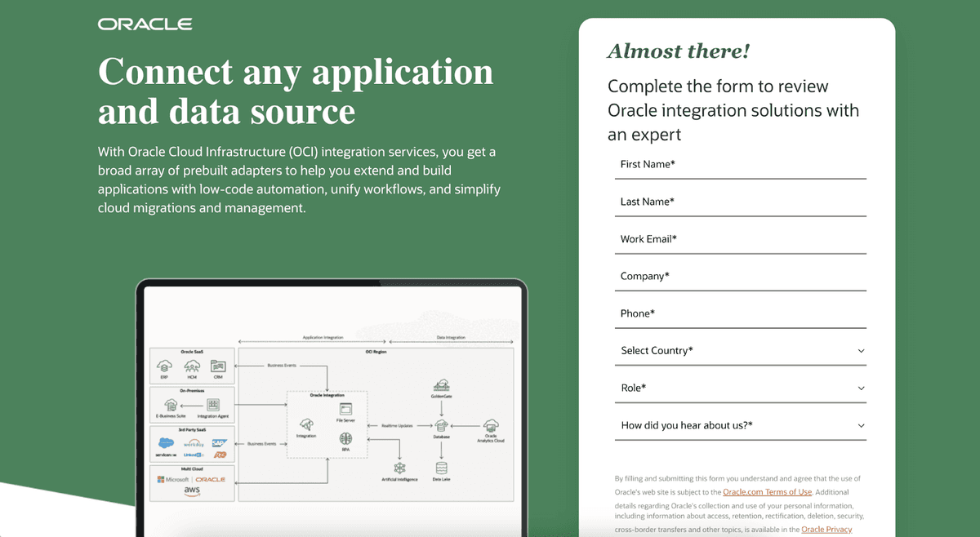Open the Oracle Privacy link
The image size is (980, 537).
(826, 530)
